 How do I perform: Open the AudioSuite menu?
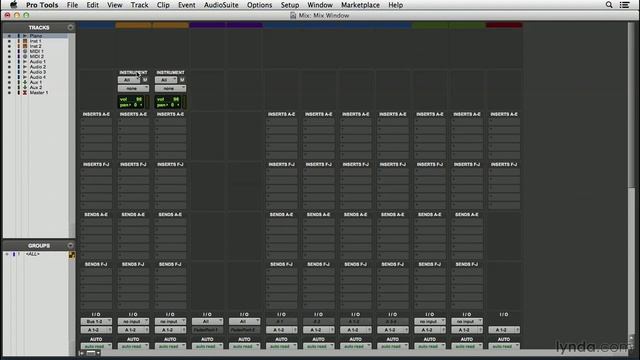coord(221,5)
